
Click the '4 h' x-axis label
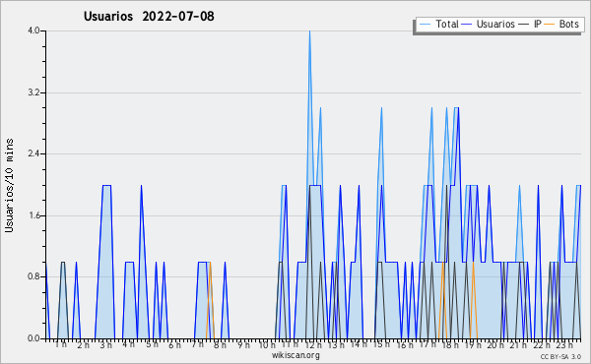(x=128, y=344)
